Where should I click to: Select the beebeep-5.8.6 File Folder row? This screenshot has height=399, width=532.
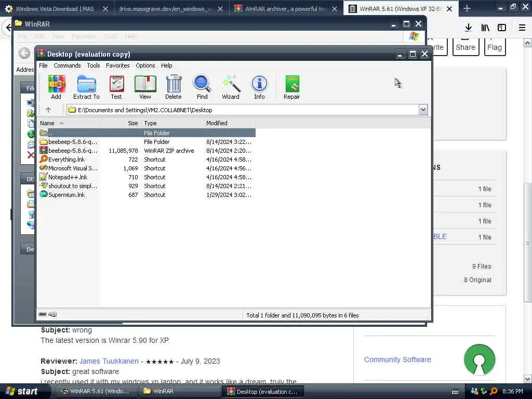[147, 141]
